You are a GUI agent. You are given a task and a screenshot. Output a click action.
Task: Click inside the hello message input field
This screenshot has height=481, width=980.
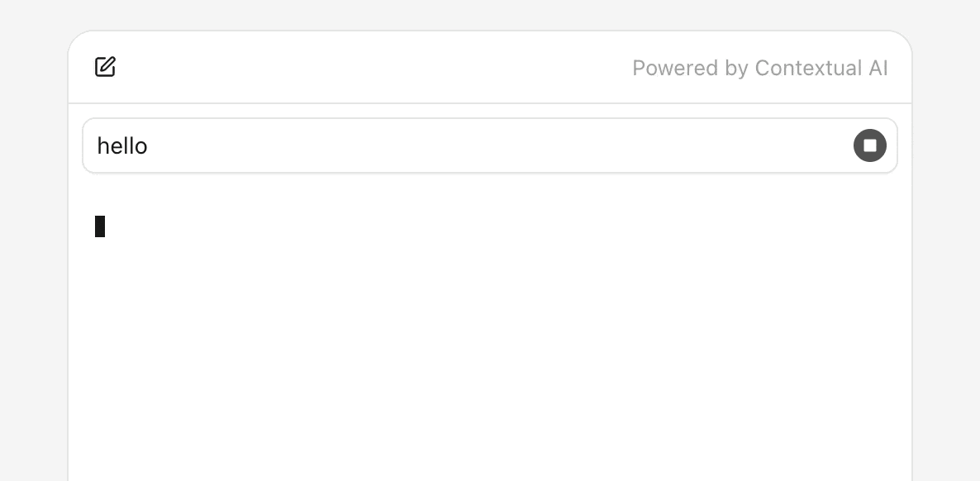[x=413, y=145]
